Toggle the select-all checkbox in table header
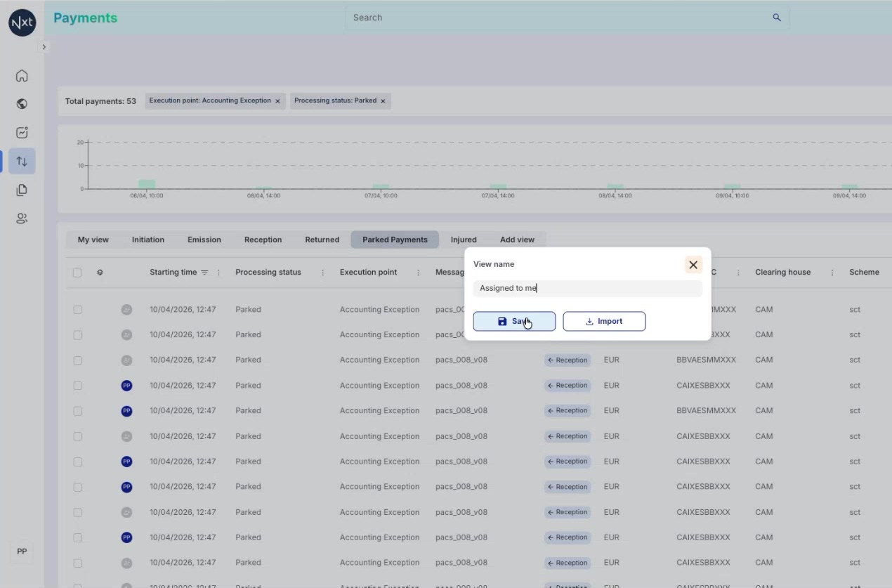 click(77, 273)
